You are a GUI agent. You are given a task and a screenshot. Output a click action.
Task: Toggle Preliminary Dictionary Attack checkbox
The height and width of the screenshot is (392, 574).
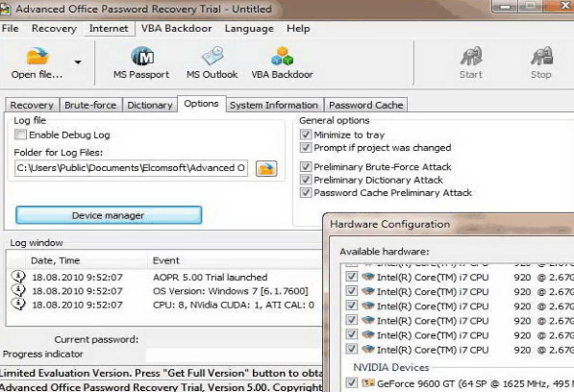tap(306, 180)
